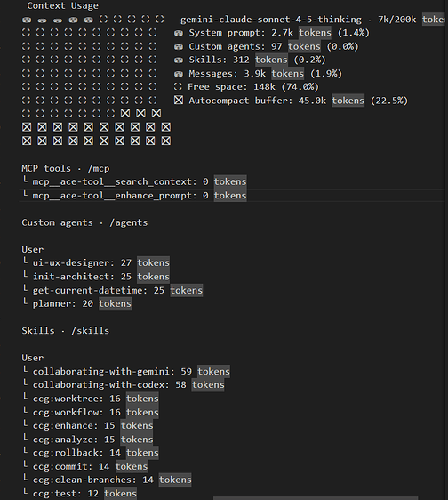The image size is (448, 500).
Task: Select the collaborating-with-codex skill row
Action: [x=123, y=385]
